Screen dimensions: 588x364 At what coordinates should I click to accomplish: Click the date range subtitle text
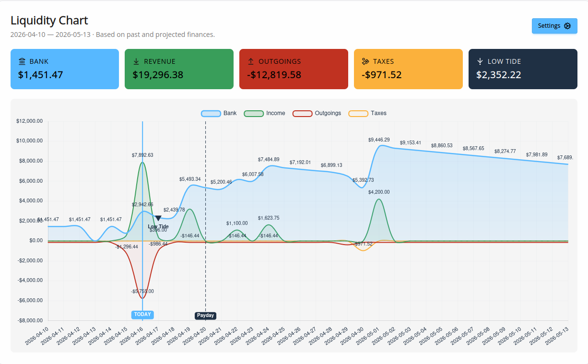coord(113,35)
